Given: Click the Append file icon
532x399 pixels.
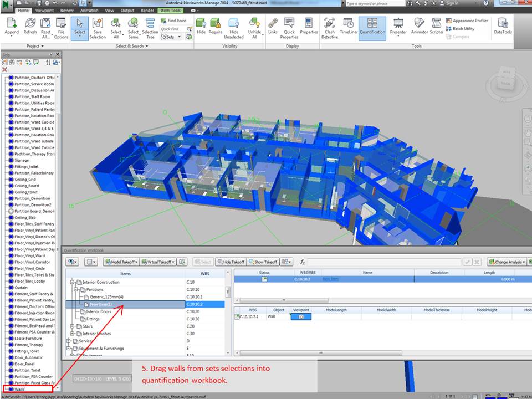Looking at the screenshot, I should (11, 26).
